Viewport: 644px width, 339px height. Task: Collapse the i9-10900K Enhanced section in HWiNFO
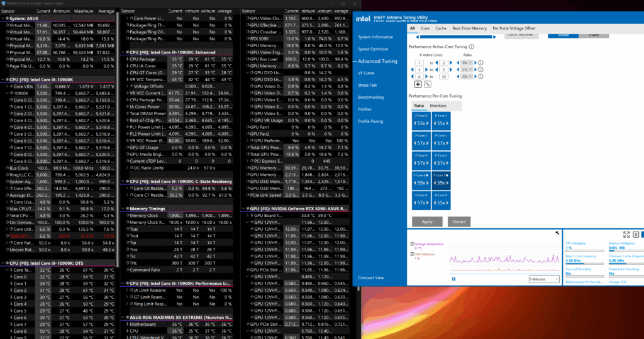click(x=123, y=53)
